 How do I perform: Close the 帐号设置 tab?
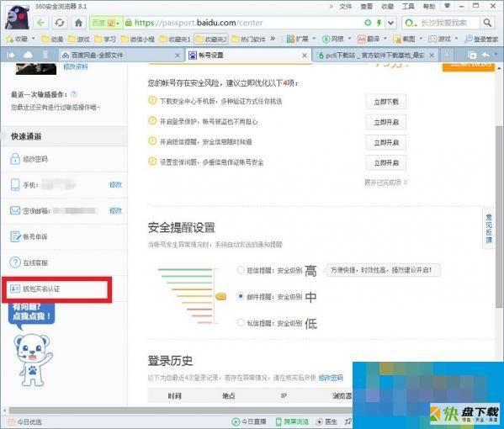pos(305,56)
